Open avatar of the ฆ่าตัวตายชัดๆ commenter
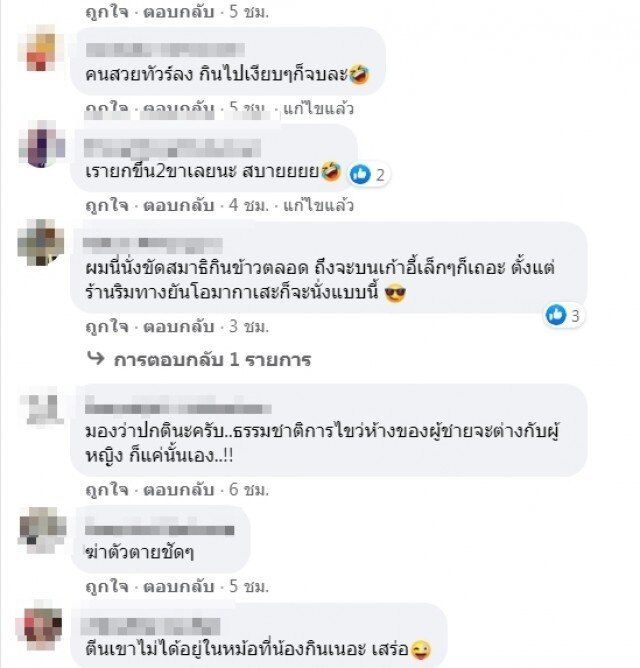This screenshot has height=668, width=640. click(x=43, y=530)
